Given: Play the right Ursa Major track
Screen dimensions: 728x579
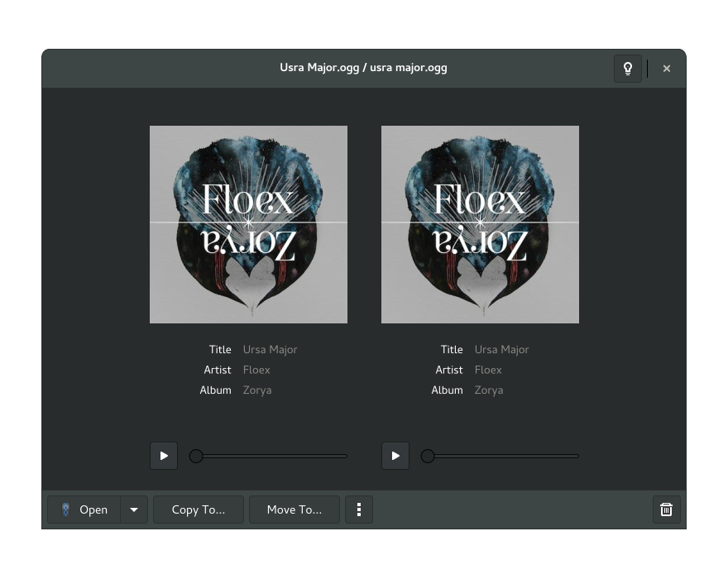Looking at the screenshot, I should pyautogui.click(x=395, y=456).
